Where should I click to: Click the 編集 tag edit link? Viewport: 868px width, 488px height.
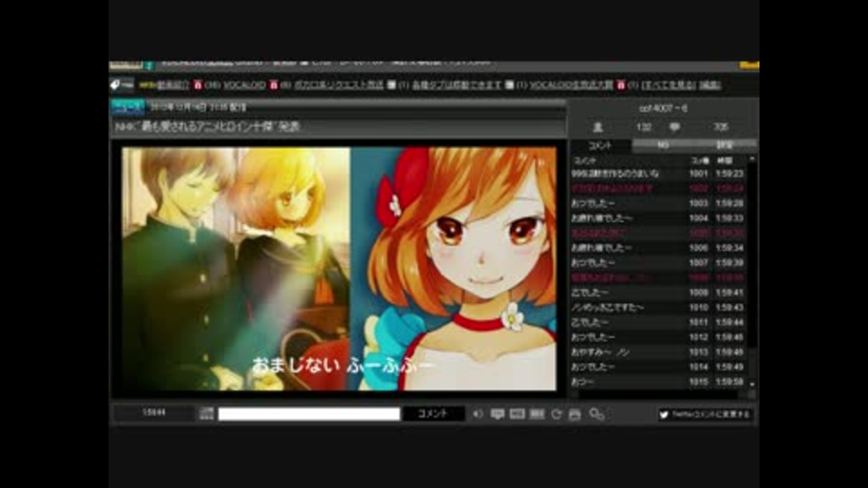coord(711,85)
